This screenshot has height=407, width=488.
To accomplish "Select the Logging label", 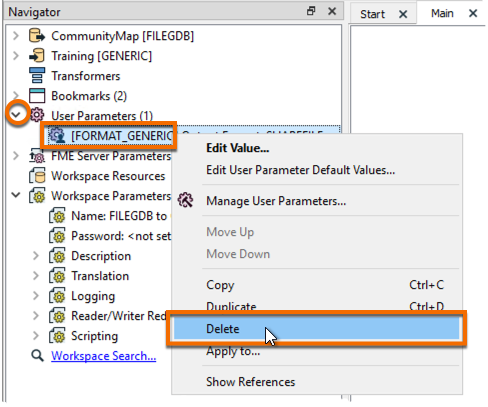I will (x=93, y=296).
